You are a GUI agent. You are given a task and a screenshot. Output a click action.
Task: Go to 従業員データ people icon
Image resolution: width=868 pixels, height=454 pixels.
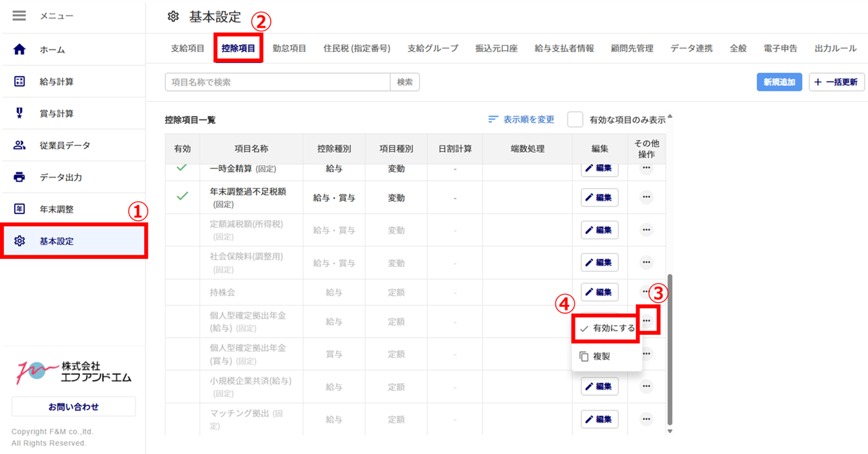click(x=20, y=145)
